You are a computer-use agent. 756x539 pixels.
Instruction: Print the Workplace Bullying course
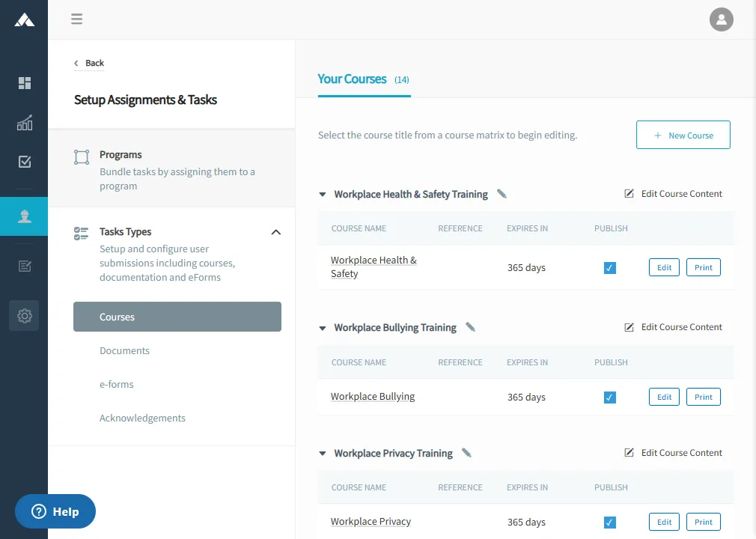click(x=703, y=397)
